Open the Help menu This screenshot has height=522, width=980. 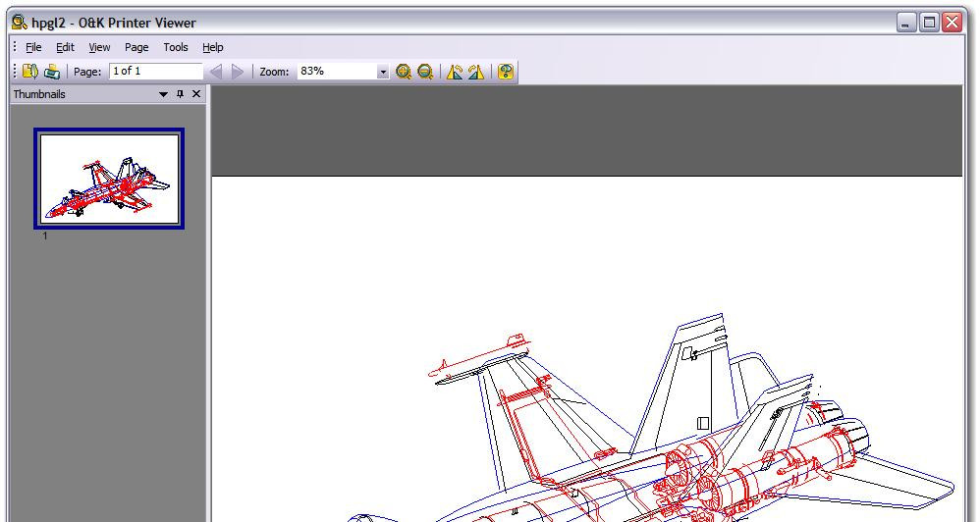212,47
